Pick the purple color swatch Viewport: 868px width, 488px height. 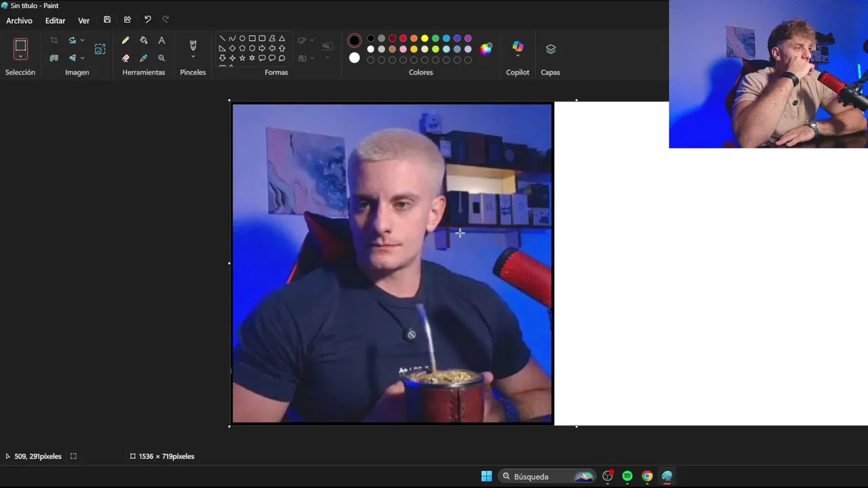click(x=468, y=38)
